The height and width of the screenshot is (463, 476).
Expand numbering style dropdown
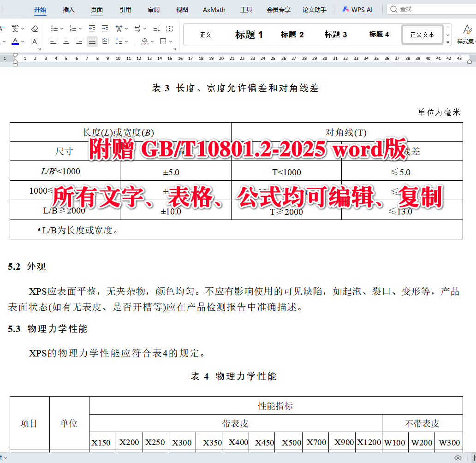[x=80, y=29]
